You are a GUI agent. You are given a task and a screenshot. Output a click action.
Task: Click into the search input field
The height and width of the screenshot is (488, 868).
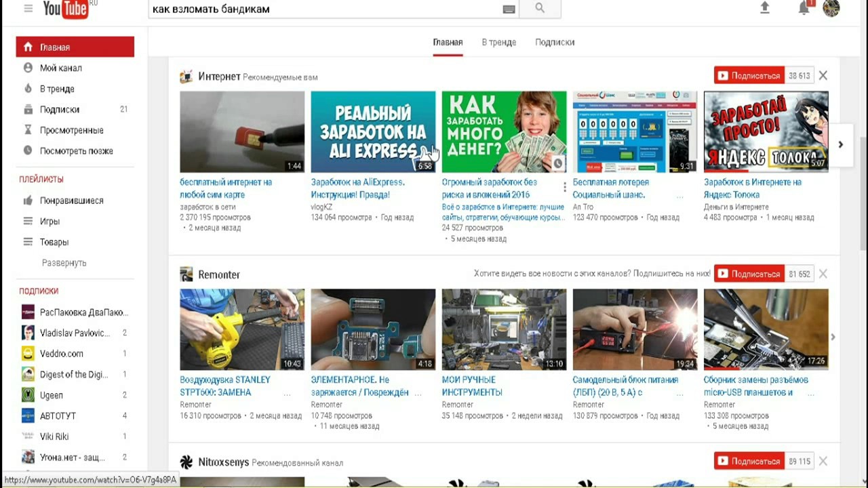pos(324,9)
